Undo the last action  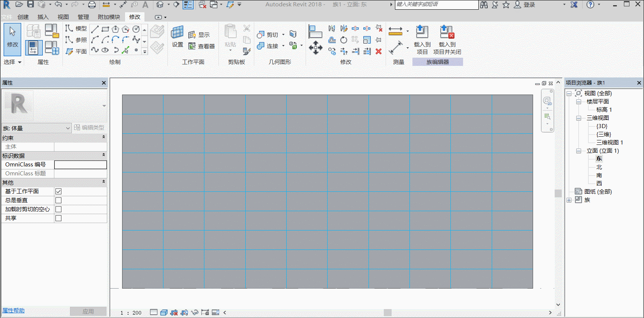point(58,4)
